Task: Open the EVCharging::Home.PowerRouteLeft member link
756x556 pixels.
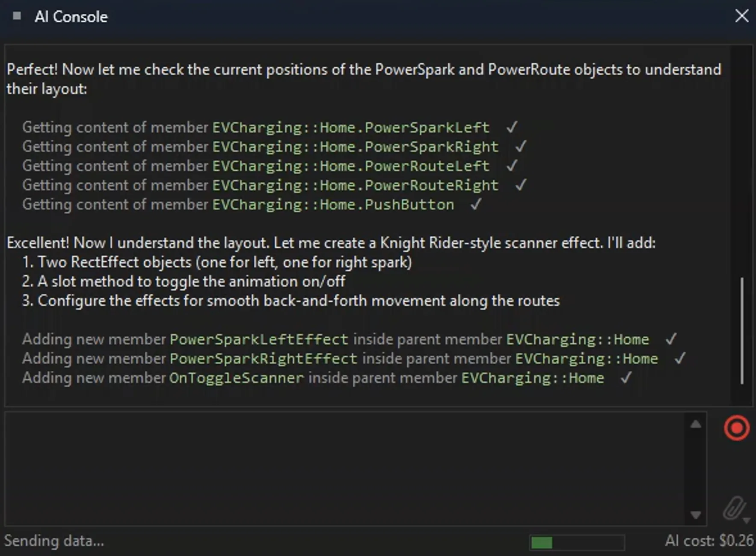Action: click(x=350, y=166)
